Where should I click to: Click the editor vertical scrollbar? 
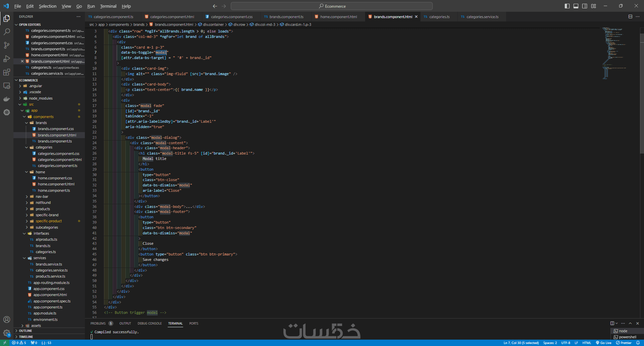[x=642, y=91]
